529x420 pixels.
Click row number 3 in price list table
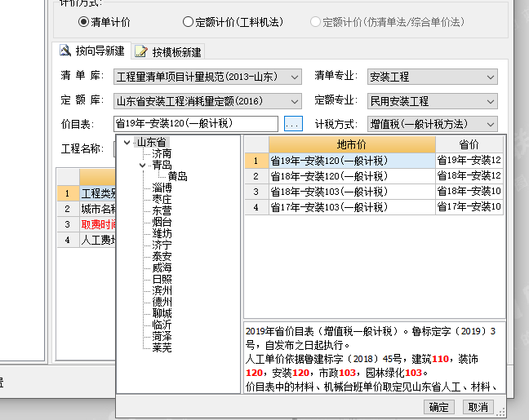pyautogui.click(x=256, y=192)
